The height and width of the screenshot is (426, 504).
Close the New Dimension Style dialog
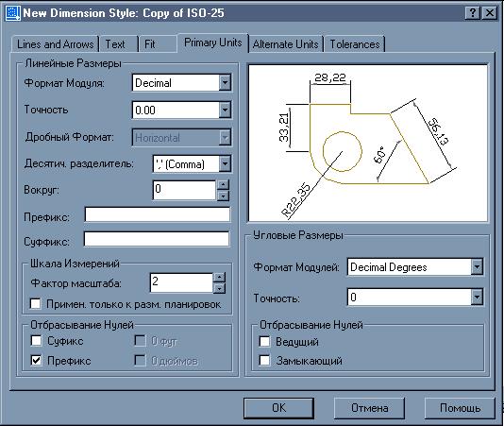[x=490, y=13]
